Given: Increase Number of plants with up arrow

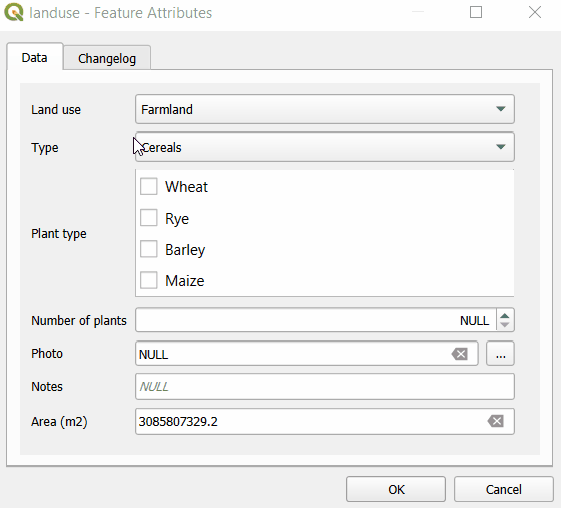Looking at the screenshot, I should point(505,316).
